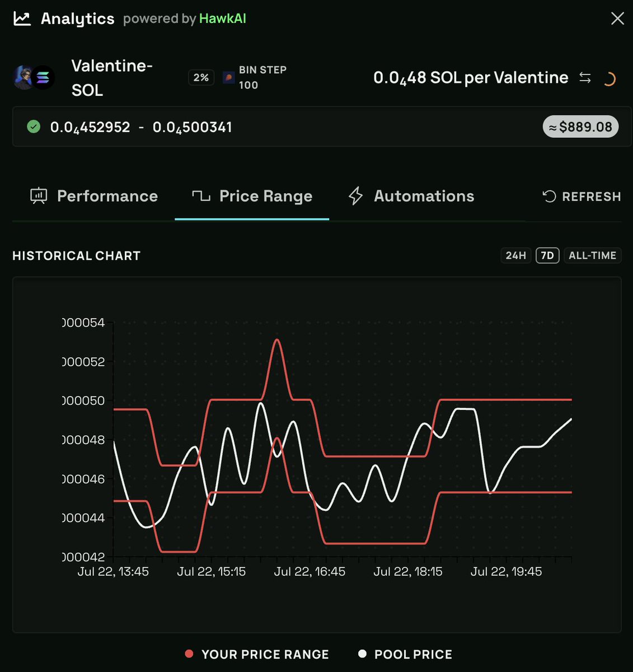The width and height of the screenshot is (633, 672).
Task: Click the Jul 22, 16:45 axis label
Action: click(310, 572)
